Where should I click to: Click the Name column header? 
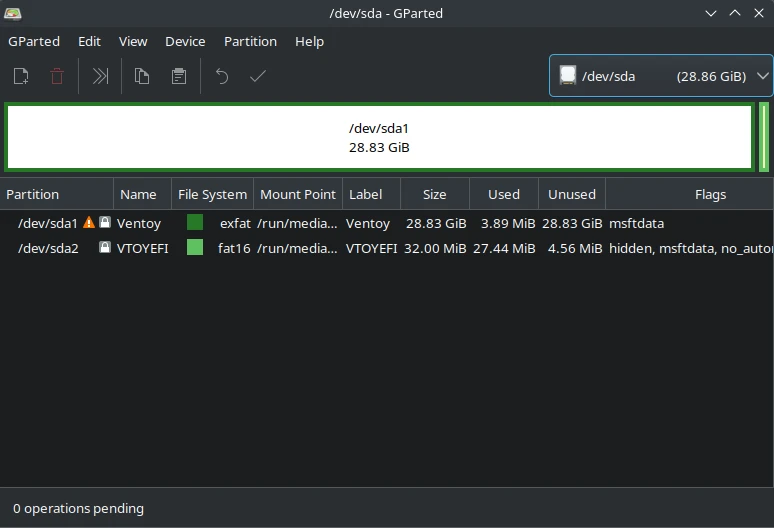(x=143, y=194)
